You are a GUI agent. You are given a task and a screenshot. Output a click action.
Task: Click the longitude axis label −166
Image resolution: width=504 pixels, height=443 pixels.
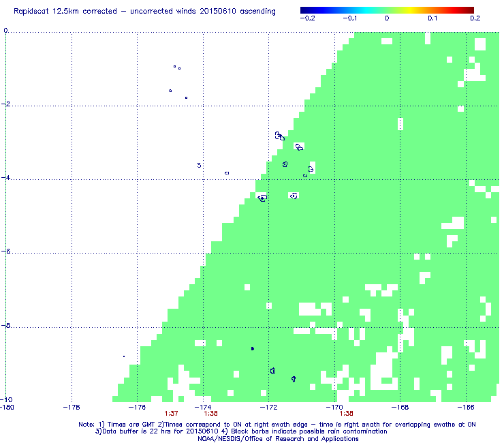click(x=466, y=408)
